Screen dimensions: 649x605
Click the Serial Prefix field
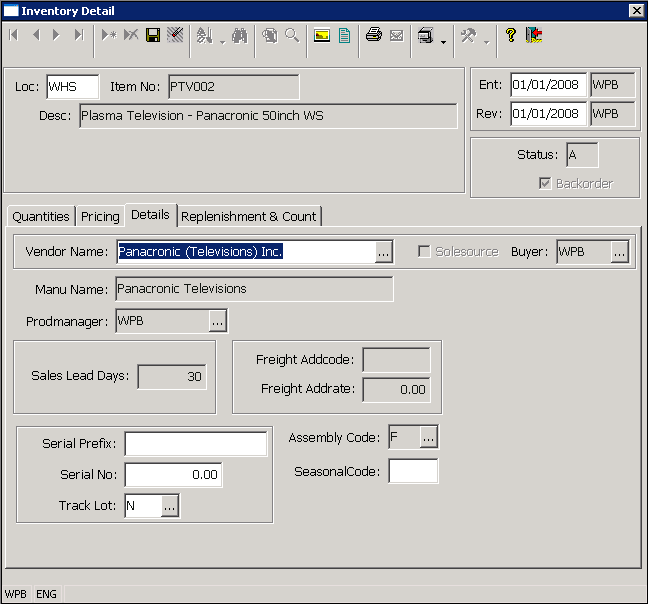(x=196, y=444)
